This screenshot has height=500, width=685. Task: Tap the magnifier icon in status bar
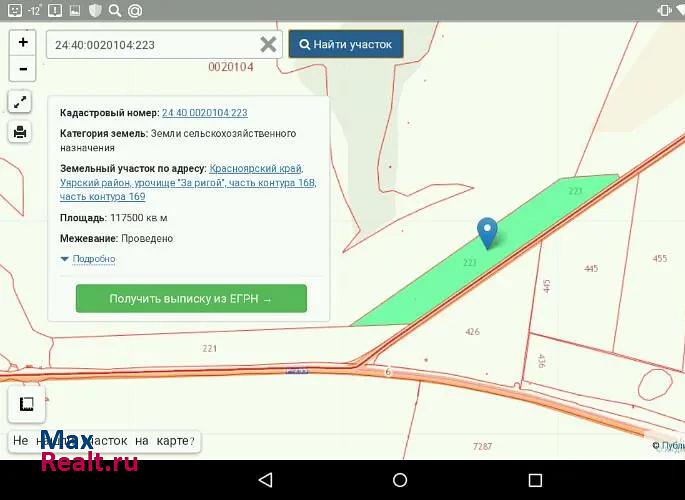114,11
